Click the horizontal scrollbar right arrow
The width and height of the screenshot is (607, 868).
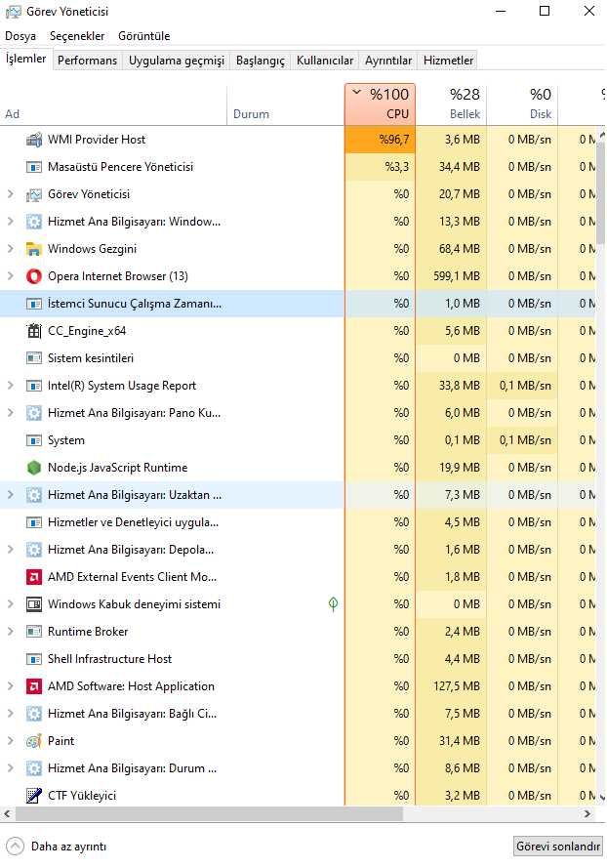point(587,813)
